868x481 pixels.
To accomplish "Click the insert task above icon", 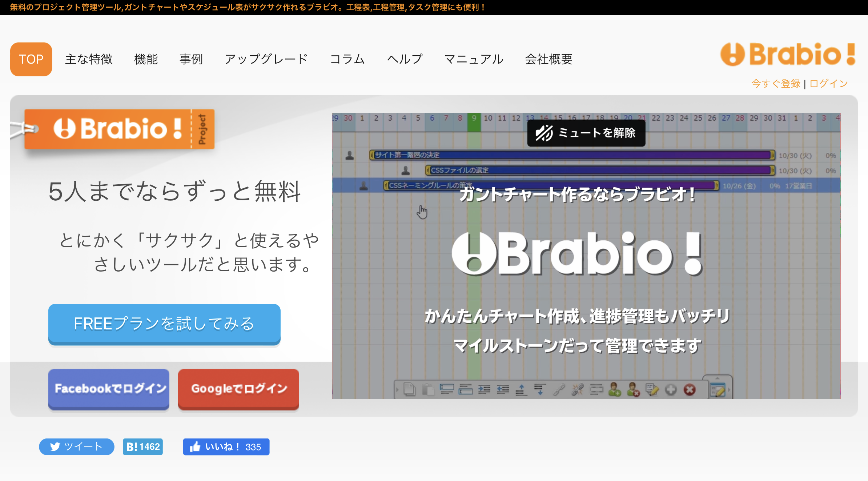I will pyautogui.click(x=447, y=389).
